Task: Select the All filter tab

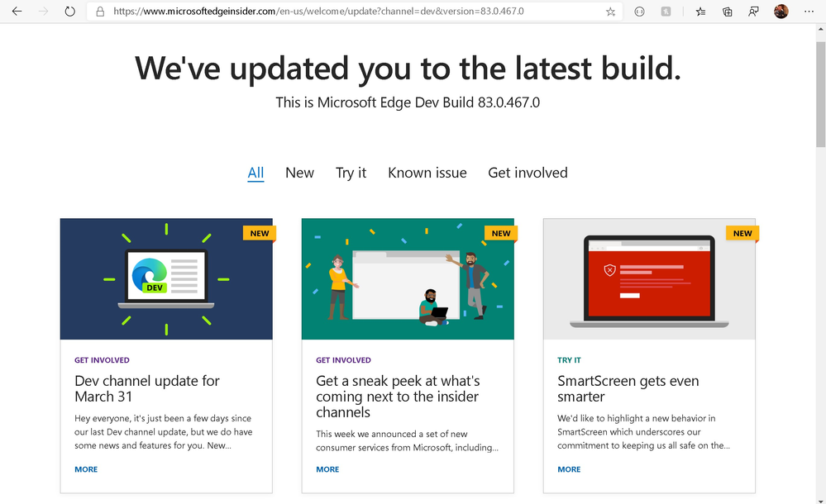Action: pyautogui.click(x=255, y=173)
